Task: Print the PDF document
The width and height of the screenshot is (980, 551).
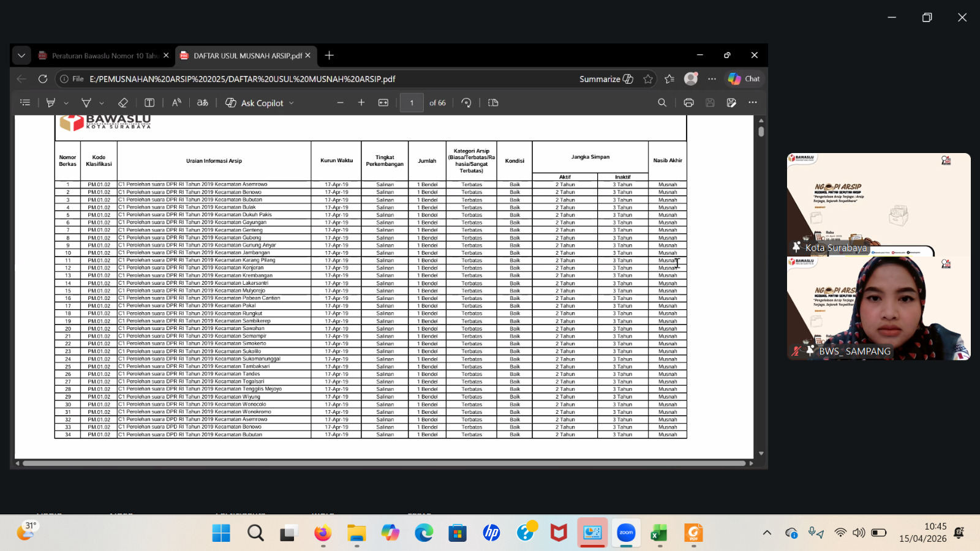Action: pos(688,103)
